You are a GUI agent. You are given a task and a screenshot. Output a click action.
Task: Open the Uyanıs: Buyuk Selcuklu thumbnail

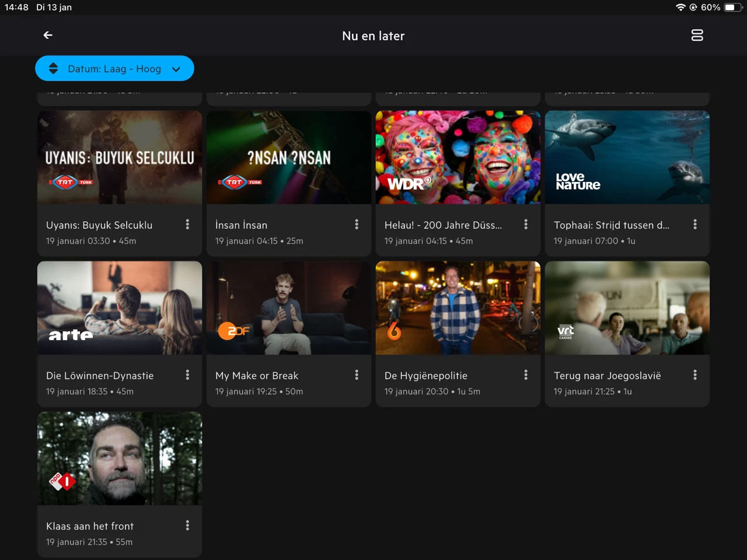(120, 157)
